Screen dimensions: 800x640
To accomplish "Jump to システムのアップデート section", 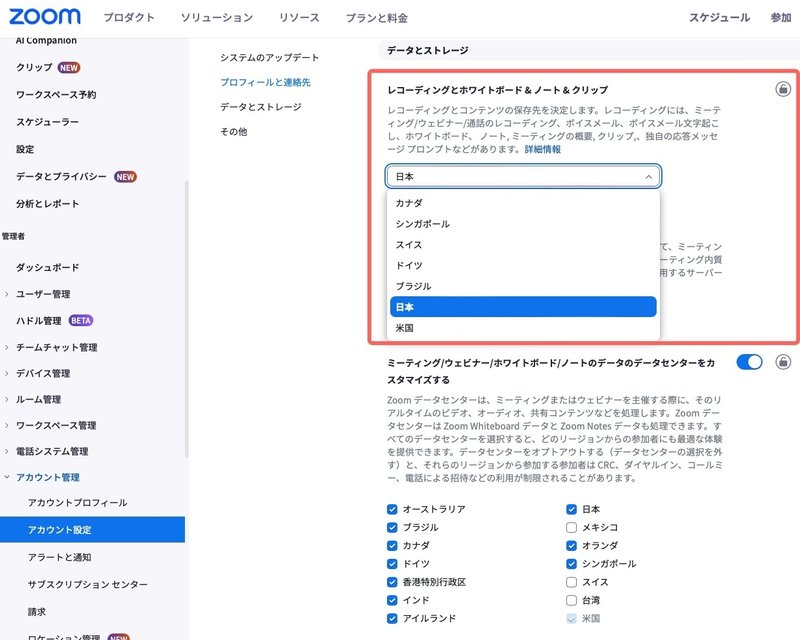I will (269, 58).
